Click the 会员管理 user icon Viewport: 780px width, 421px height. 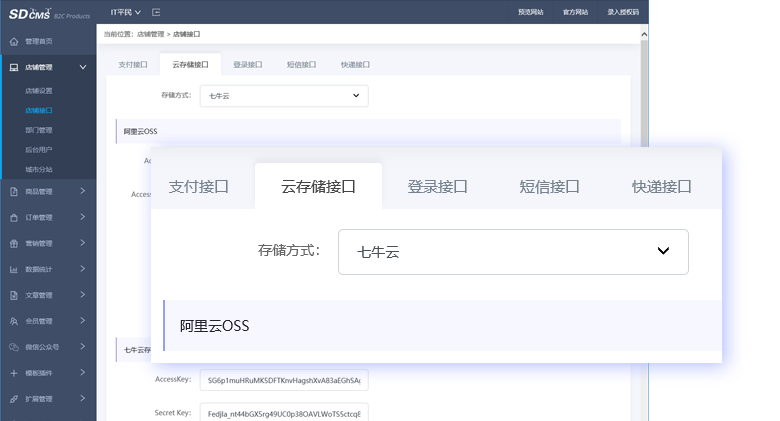click(x=14, y=321)
